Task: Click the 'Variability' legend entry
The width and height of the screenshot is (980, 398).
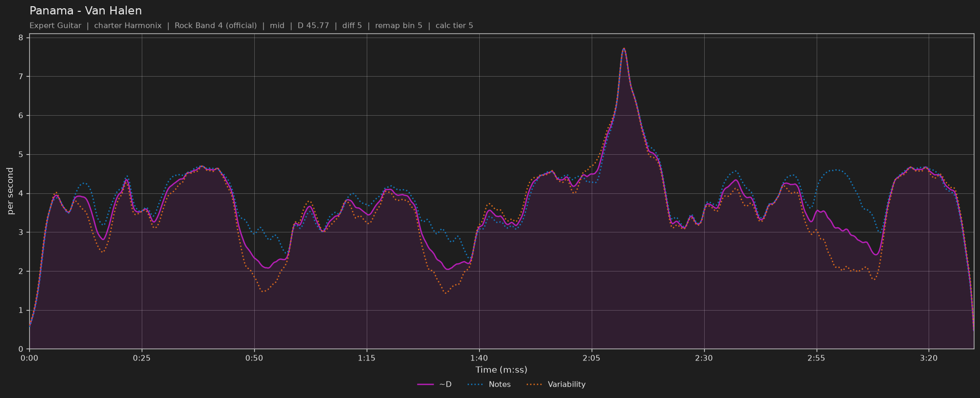Action: pyautogui.click(x=556, y=384)
